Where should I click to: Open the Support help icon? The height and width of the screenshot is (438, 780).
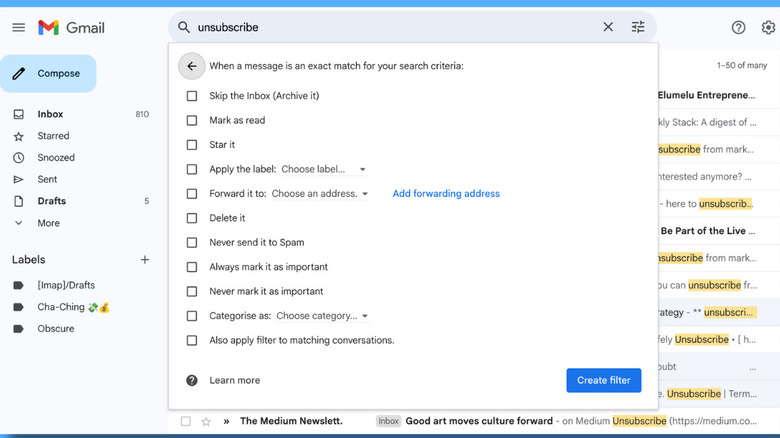(x=739, y=28)
